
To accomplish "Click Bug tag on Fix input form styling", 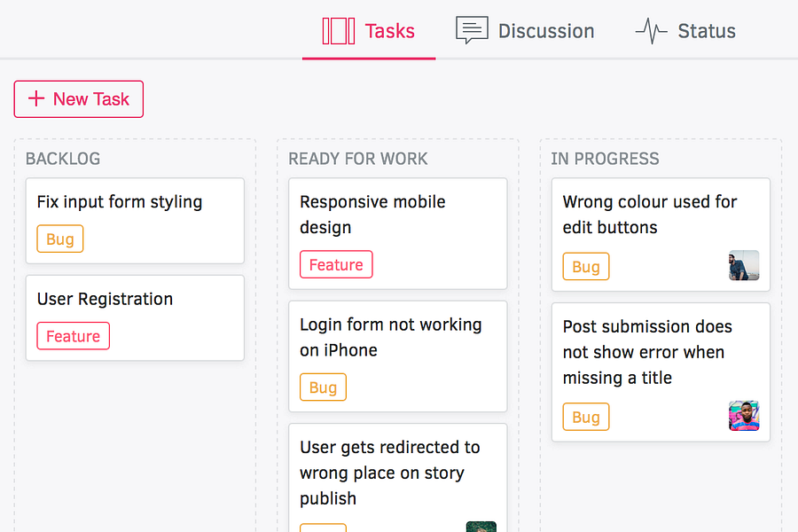I will tap(60, 239).
